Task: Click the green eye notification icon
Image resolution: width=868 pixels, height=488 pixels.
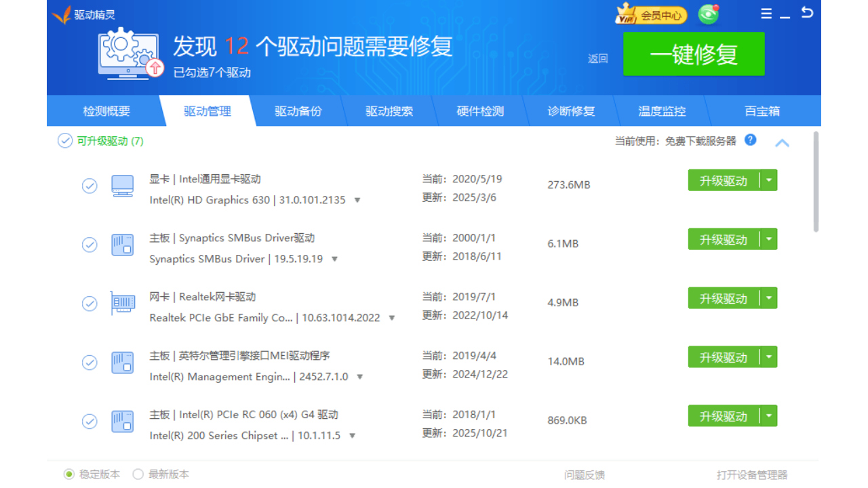Action: point(709,14)
